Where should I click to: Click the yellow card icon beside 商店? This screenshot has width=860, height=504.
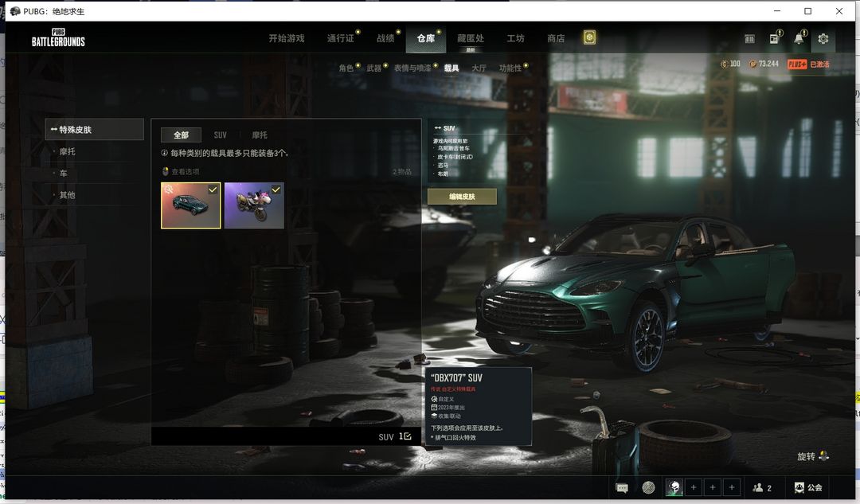tap(589, 37)
